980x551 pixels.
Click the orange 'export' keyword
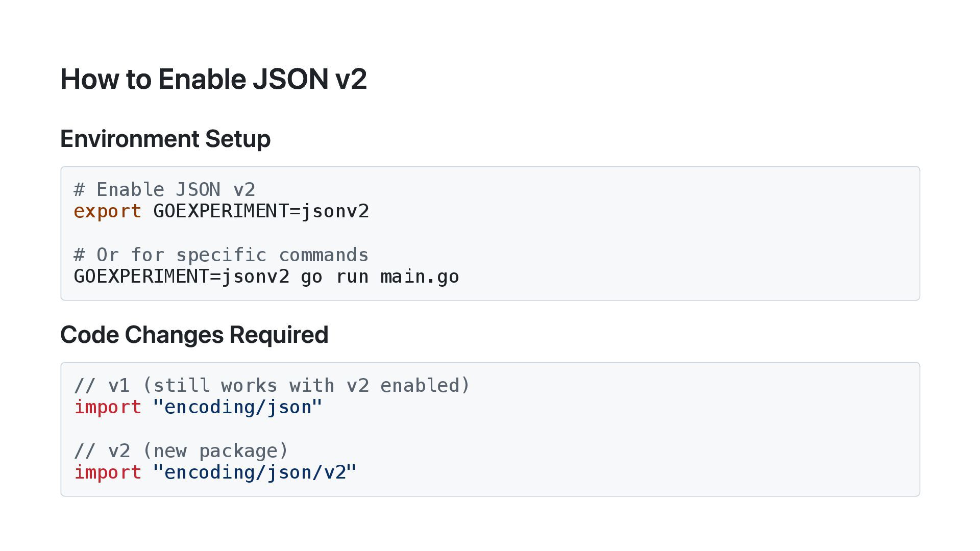point(108,211)
